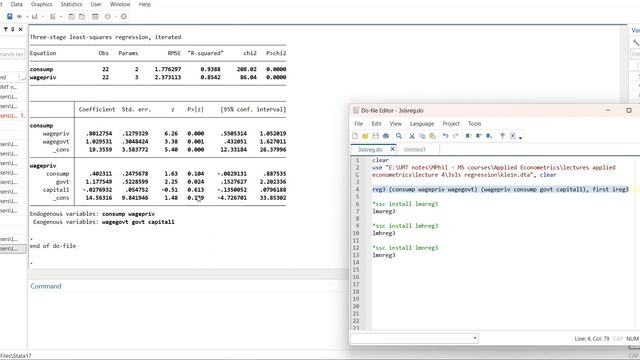Viewport: 640px width, 360px height.
Task: Click Variables Manager icon in main toolbar
Action: click(x=95, y=17)
